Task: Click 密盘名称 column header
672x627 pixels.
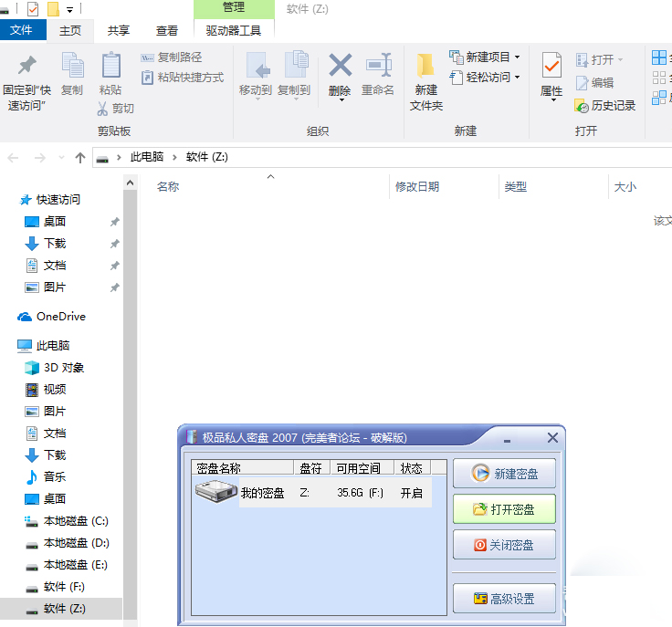Action: [243, 468]
